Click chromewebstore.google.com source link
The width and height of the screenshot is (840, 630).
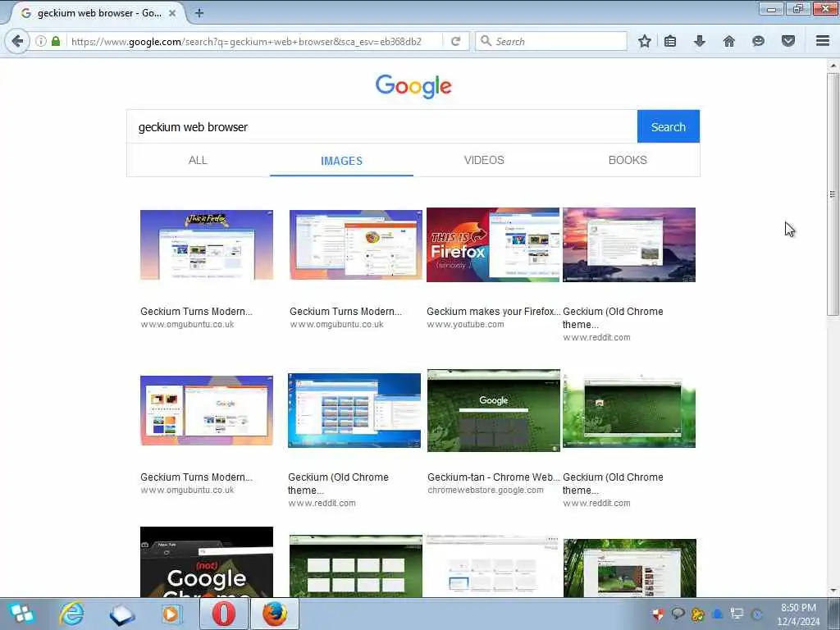click(x=486, y=491)
